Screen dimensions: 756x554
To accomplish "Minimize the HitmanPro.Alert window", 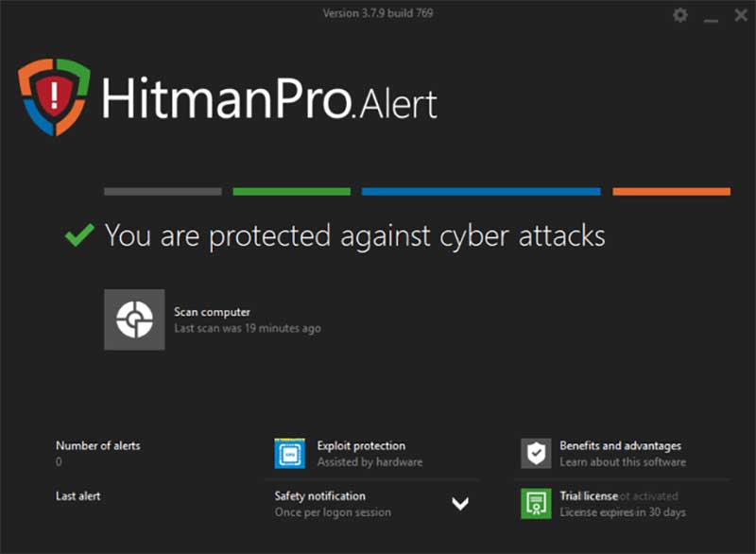I will pyautogui.click(x=711, y=16).
